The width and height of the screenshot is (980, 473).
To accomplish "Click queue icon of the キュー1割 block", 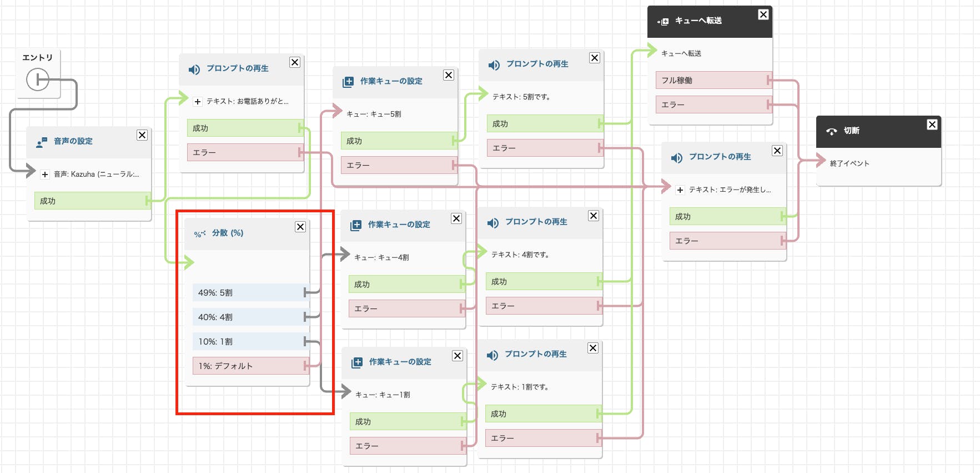I will 357,363.
